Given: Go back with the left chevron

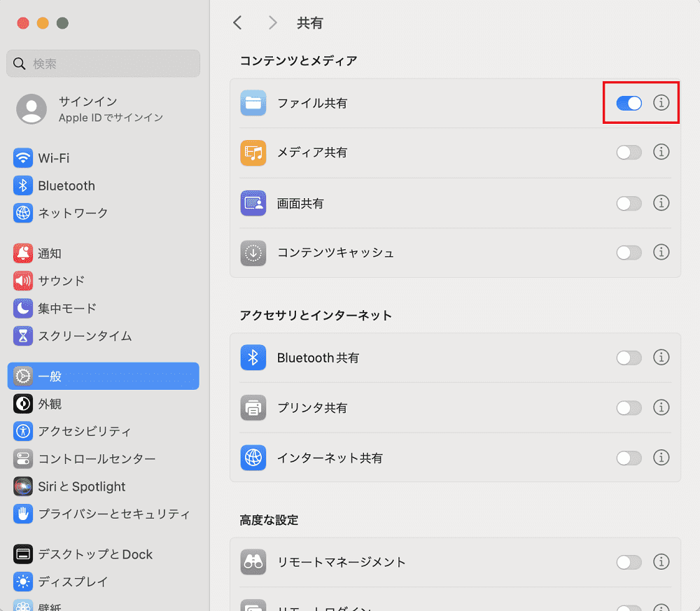Looking at the screenshot, I should coord(237,23).
